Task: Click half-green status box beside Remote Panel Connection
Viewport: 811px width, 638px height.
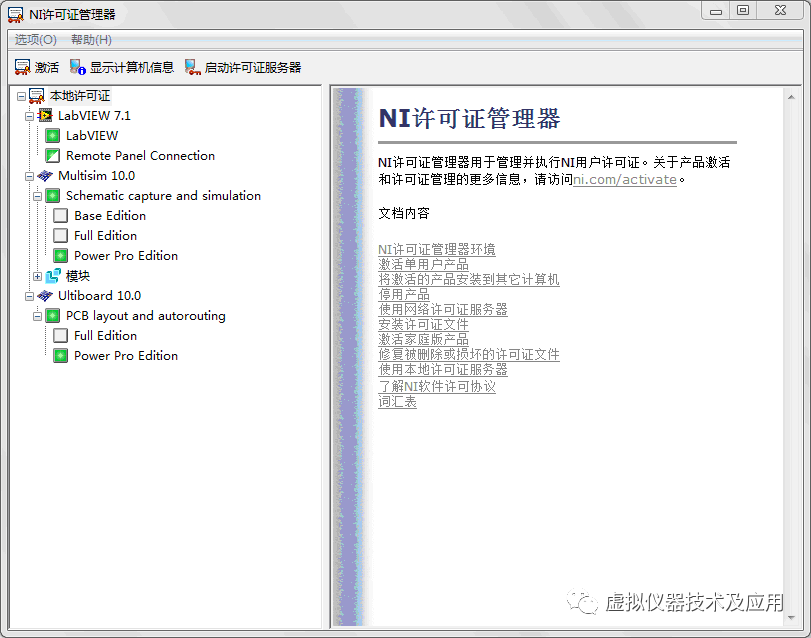Action: [x=52, y=156]
